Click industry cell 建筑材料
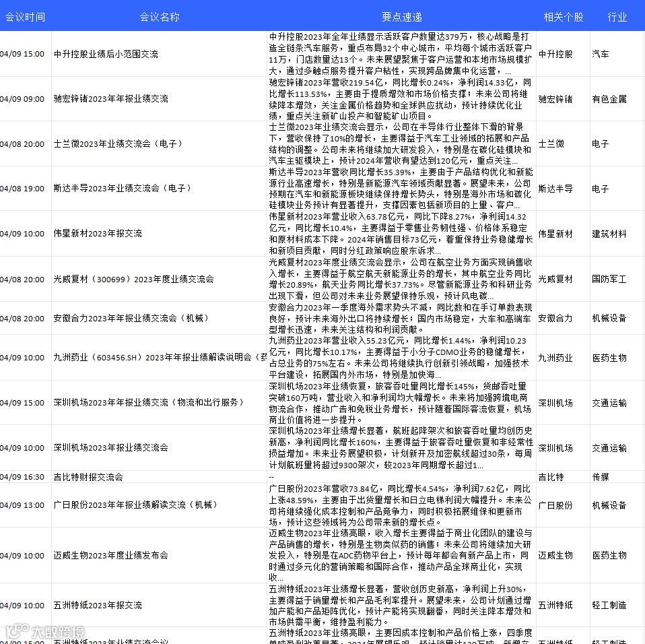The image size is (645, 644). (x=609, y=234)
